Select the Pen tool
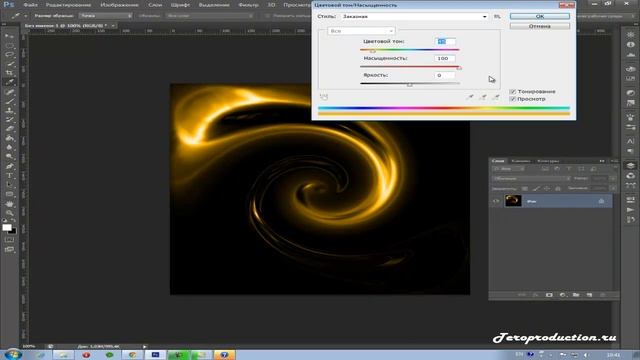Image resolution: width=640 pixels, height=360 pixels. (x=9, y=166)
